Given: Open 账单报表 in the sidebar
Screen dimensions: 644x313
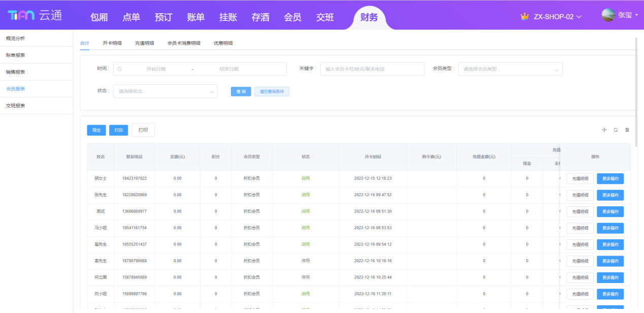Looking at the screenshot, I should tap(37, 55).
